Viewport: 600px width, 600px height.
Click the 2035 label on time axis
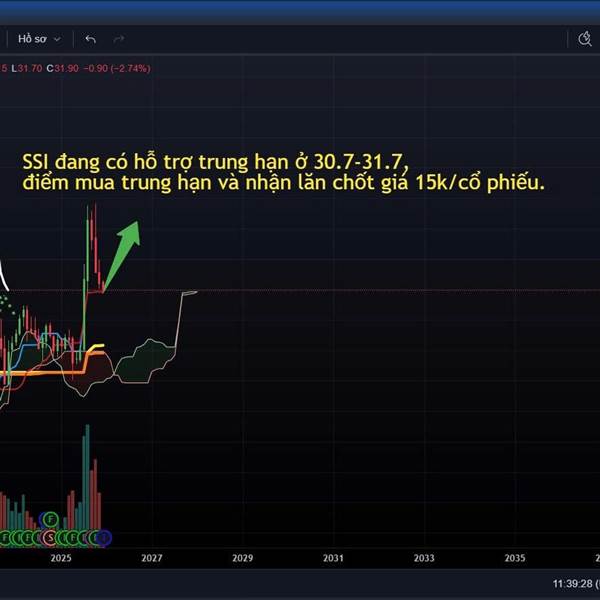[515, 558]
